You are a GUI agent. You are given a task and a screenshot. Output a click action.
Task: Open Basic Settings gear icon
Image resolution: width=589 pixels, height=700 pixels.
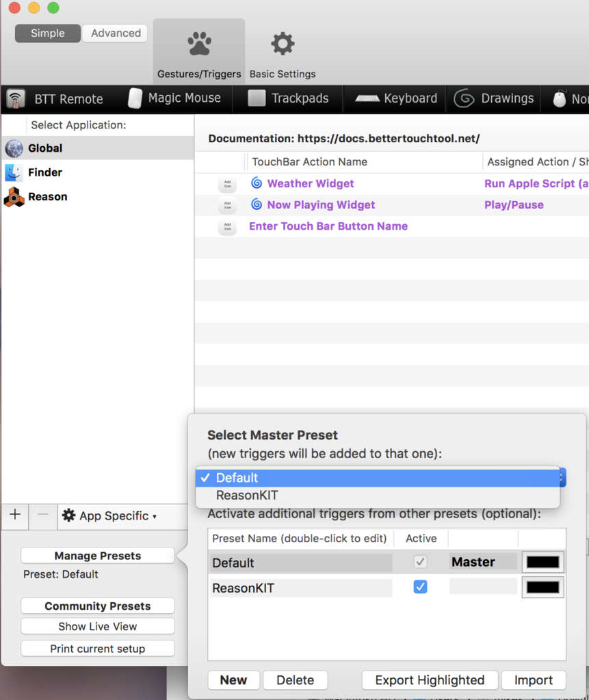pyautogui.click(x=283, y=44)
